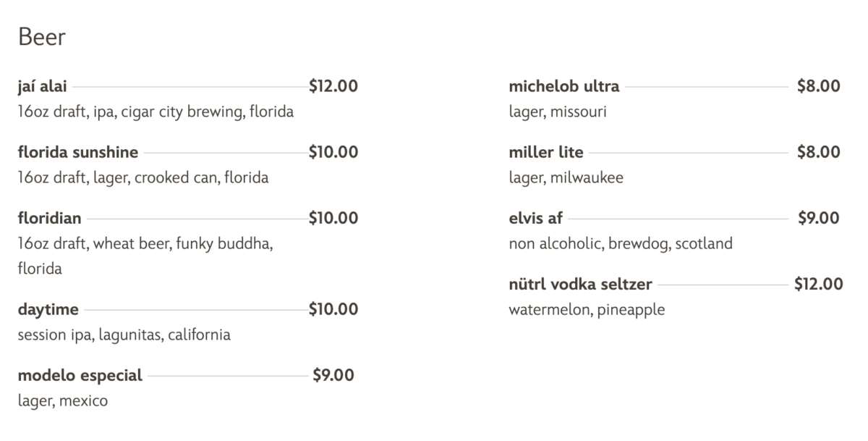Screen dimensions: 868x441
Task: Click the funky buddha wheat beer description
Action: coord(145,244)
